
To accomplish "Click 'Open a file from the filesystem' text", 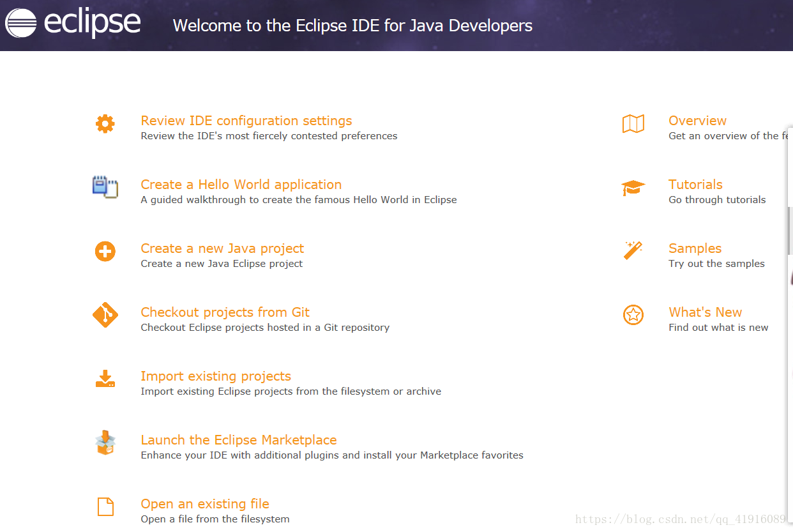I will [215, 519].
